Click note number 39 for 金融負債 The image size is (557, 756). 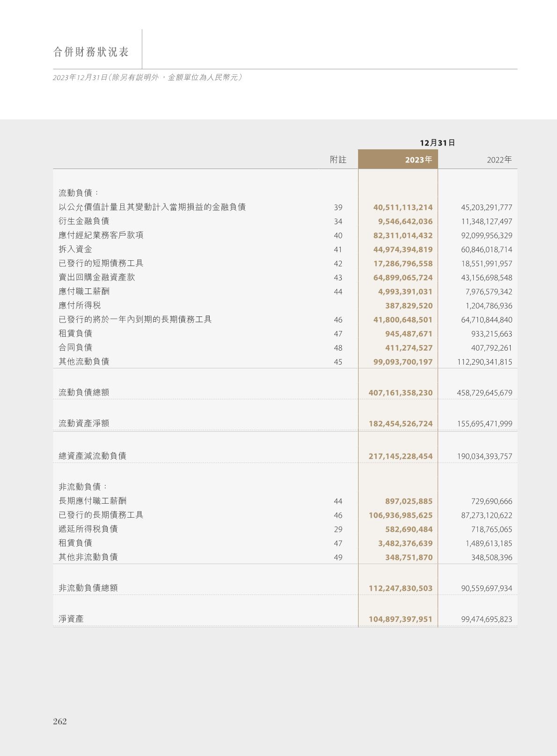338,207
